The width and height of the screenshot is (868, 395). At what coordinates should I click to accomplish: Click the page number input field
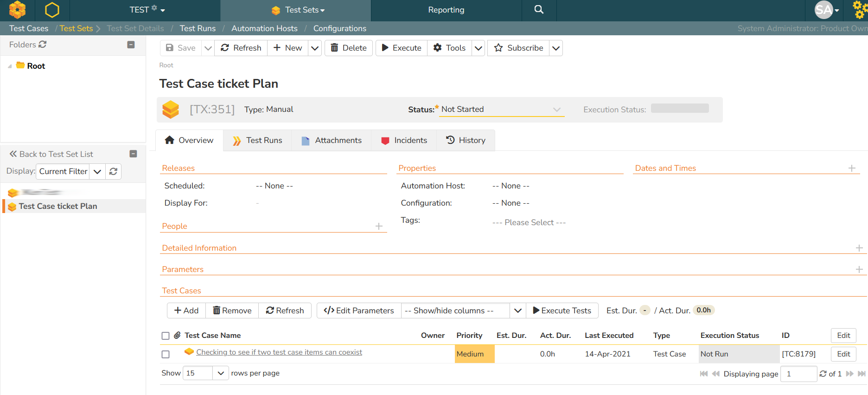tap(798, 374)
